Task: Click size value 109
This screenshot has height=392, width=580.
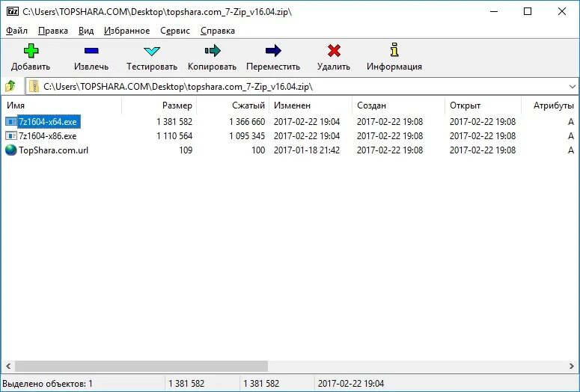Action: [x=186, y=150]
